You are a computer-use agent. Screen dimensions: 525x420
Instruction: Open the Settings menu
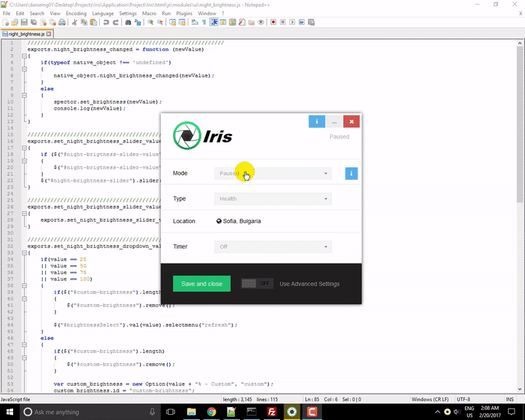127,13
